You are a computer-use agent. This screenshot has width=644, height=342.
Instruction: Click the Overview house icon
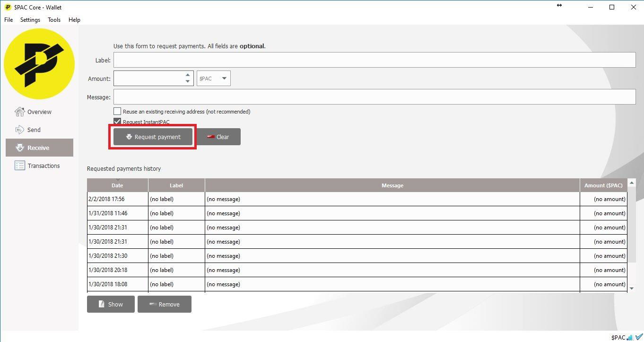pyautogui.click(x=19, y=112)
